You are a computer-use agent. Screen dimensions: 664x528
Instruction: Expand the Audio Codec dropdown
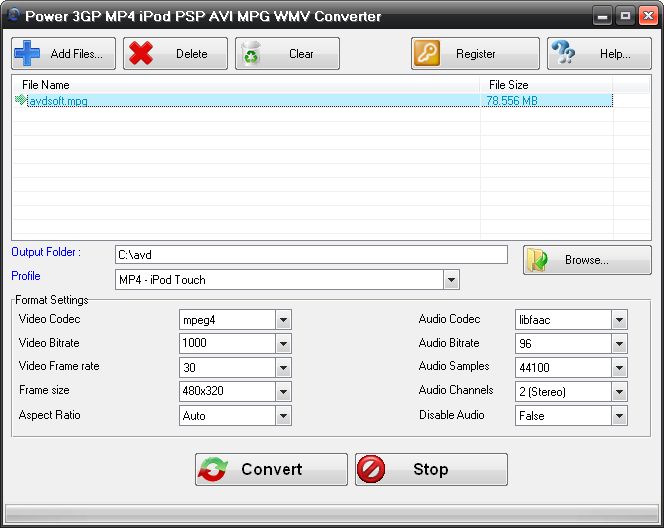[619, 320]
